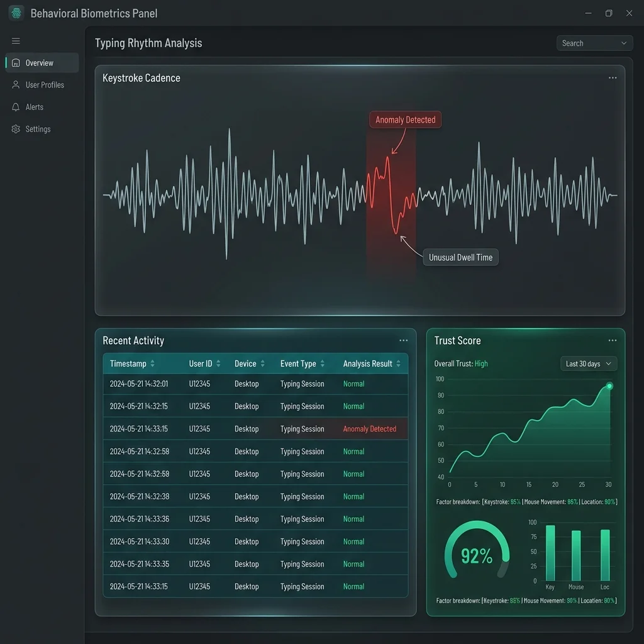Viewport: 644px width, 644px height.
Task: Click the Search dropdown chevron
Action: click(x=624, y=43)
